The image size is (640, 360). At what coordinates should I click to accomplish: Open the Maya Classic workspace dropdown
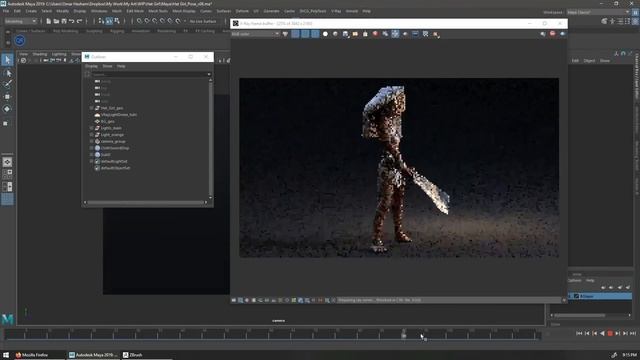(598, 12)
